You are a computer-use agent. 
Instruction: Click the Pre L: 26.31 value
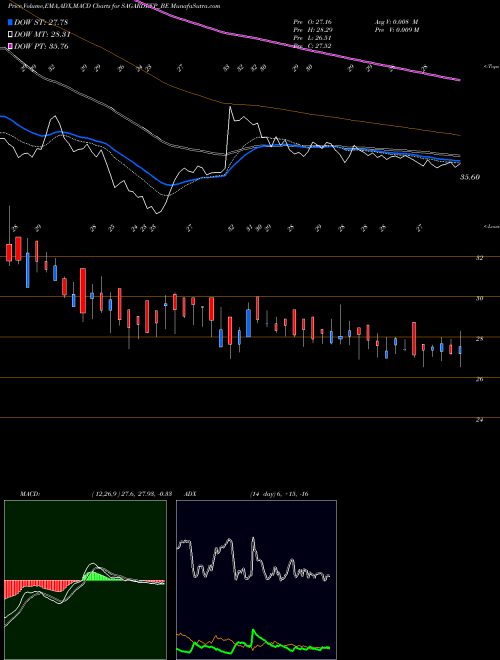pyautogui.click(x=312, y=38)
